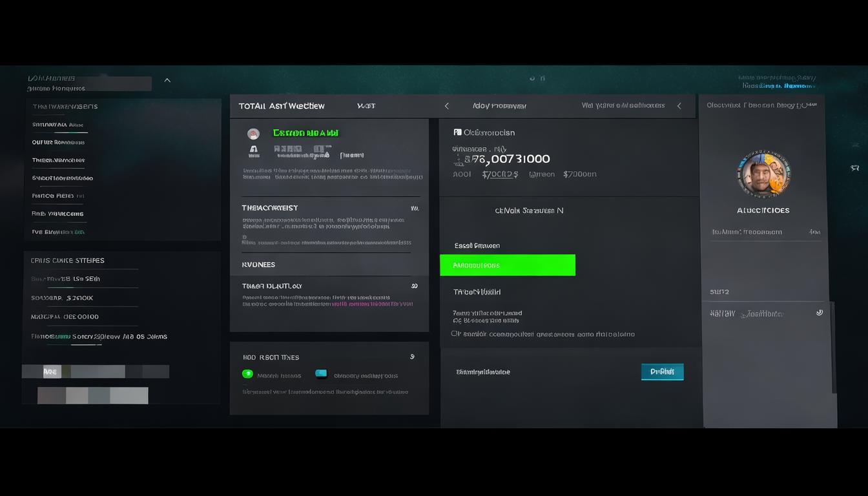Collapse the top-left header using the up chevron
Viewport: 868px width, 496px height.
167,80
